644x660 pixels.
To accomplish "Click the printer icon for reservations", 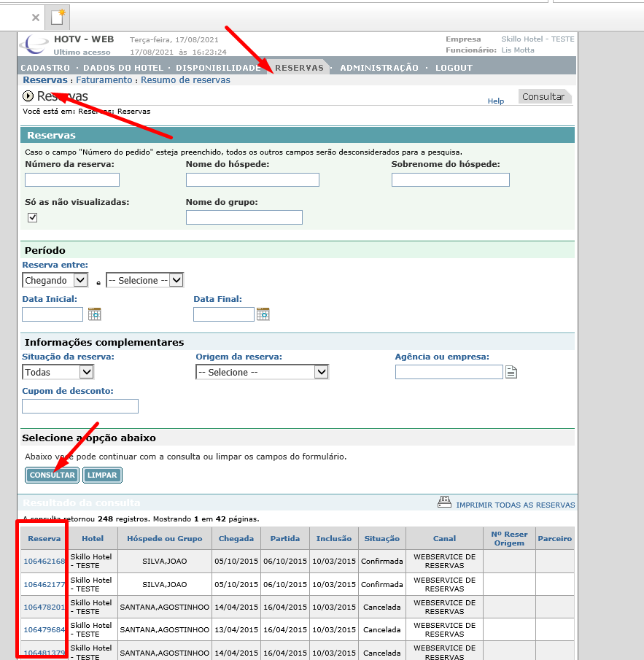I will coord(444,502).
